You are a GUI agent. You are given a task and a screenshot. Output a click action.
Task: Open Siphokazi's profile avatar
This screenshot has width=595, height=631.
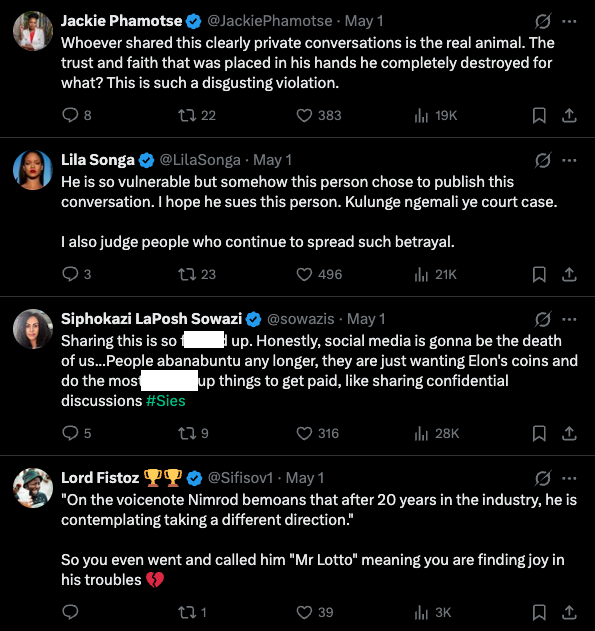coord(33,329)
